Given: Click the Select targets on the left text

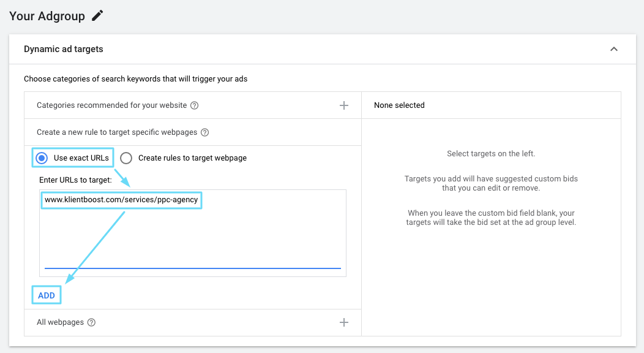Looking at the screenshot, I should pos(491,154).
